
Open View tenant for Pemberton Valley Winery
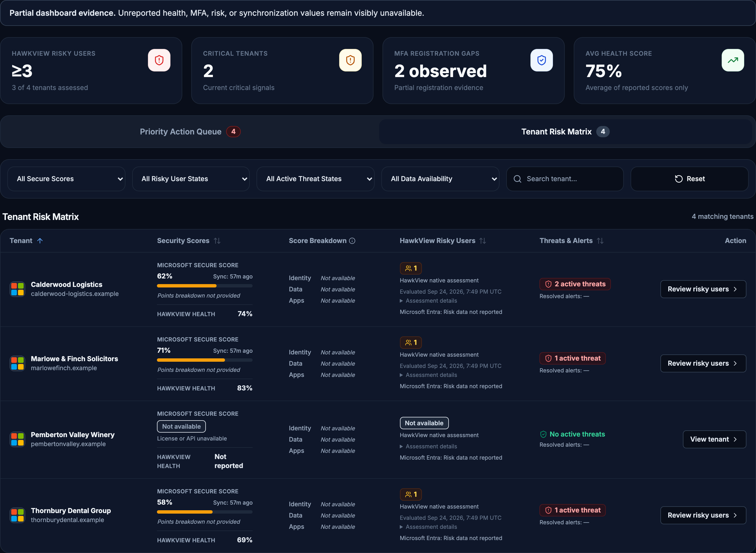pyautogui.click(x=714, y=439)
